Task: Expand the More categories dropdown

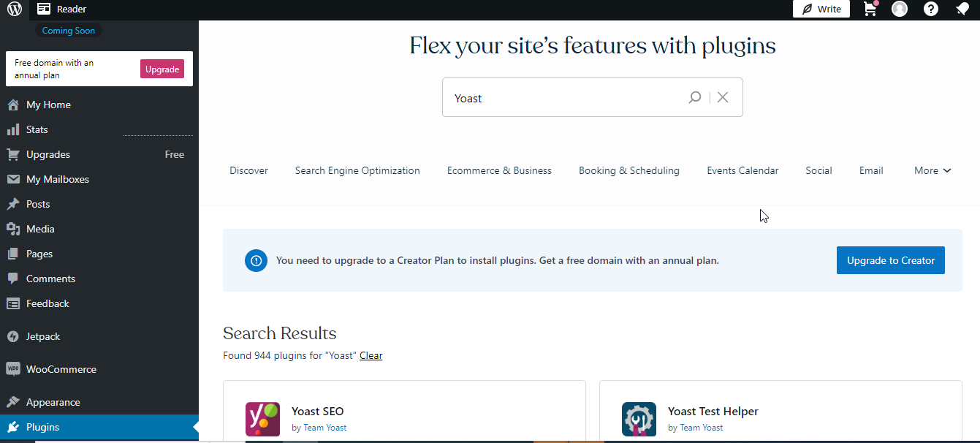Action: point(932,170)
